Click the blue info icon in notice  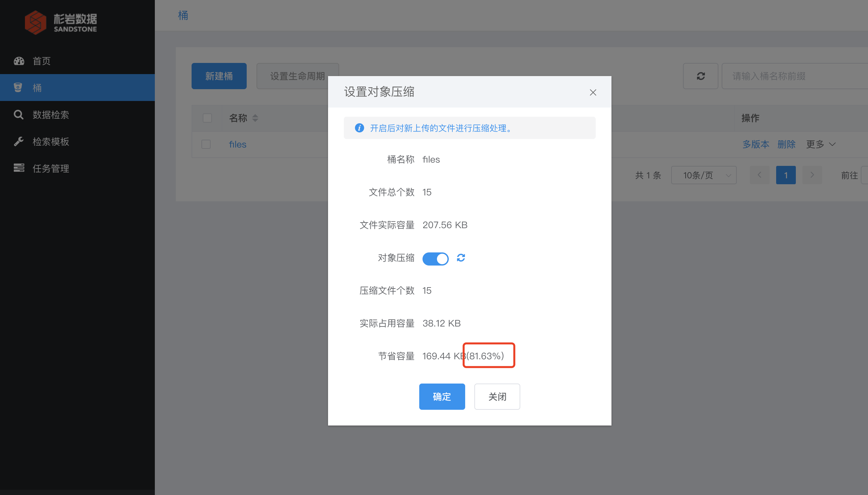coord(359,128)
